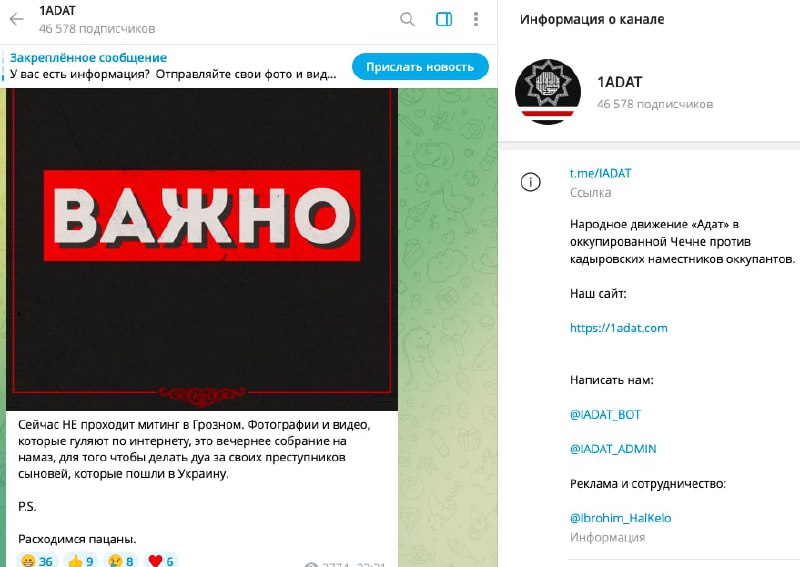Open the 1ADAT channel avatar
Viewport: 800px width, 567px height.
pyautogui.click(x=547, y=92)
